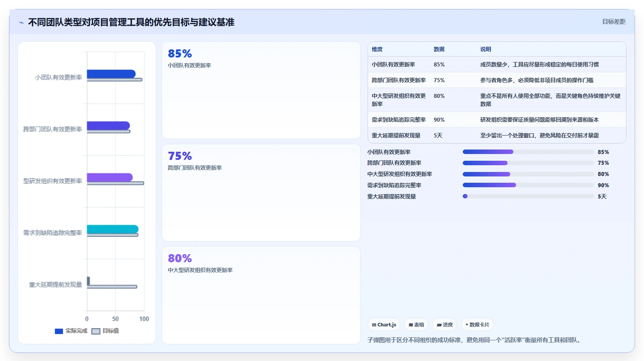Click the 50 tick label on the chart axis

click(x=115, y=319)
